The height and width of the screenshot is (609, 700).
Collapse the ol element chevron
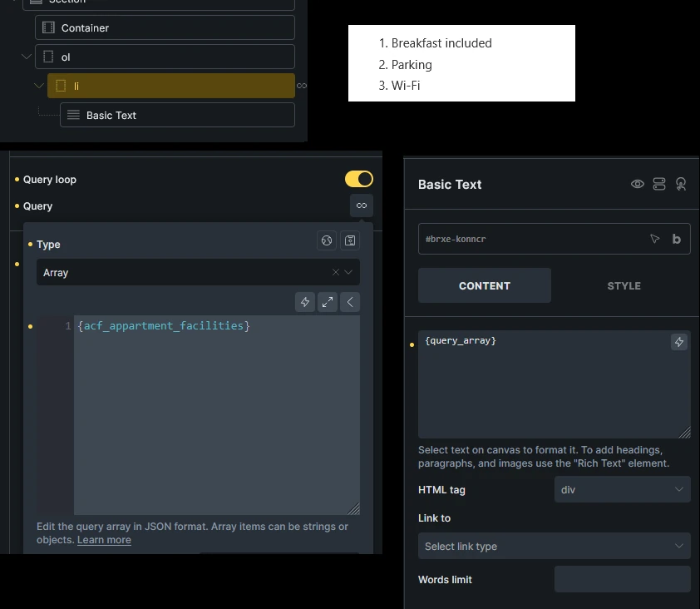pos(27,57)
